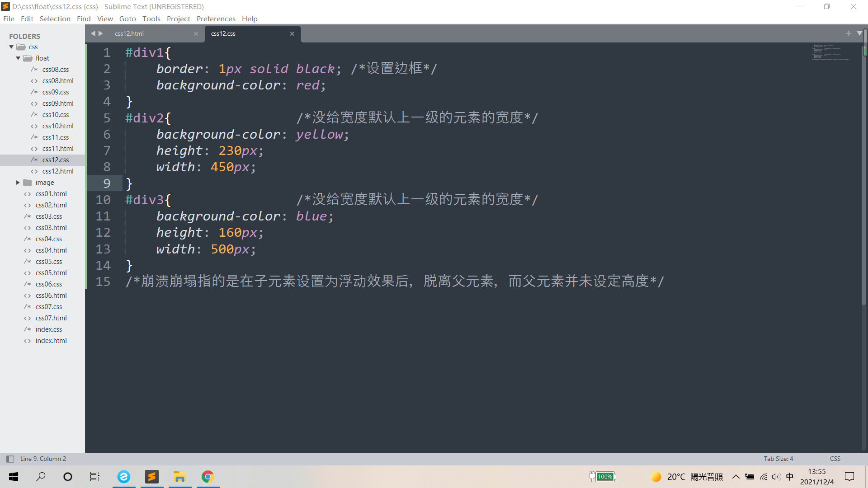Collapse the css root folder
Viewport: 868px width, 488px height.
(11, 47)
